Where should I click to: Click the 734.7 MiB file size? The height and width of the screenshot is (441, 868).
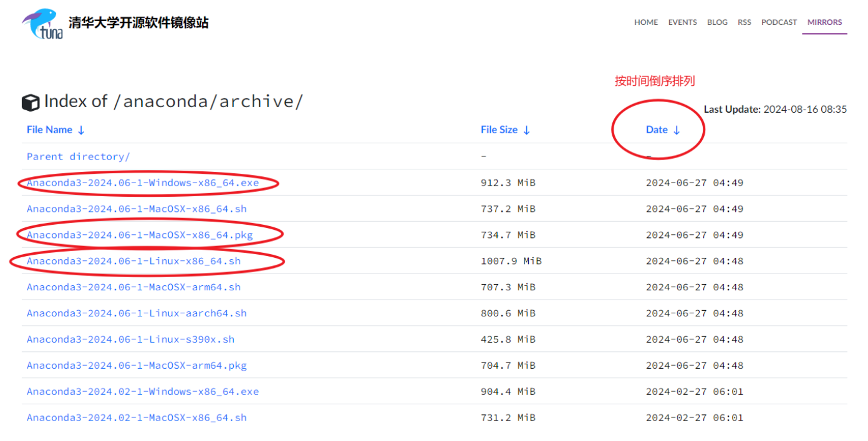[508, 235]
